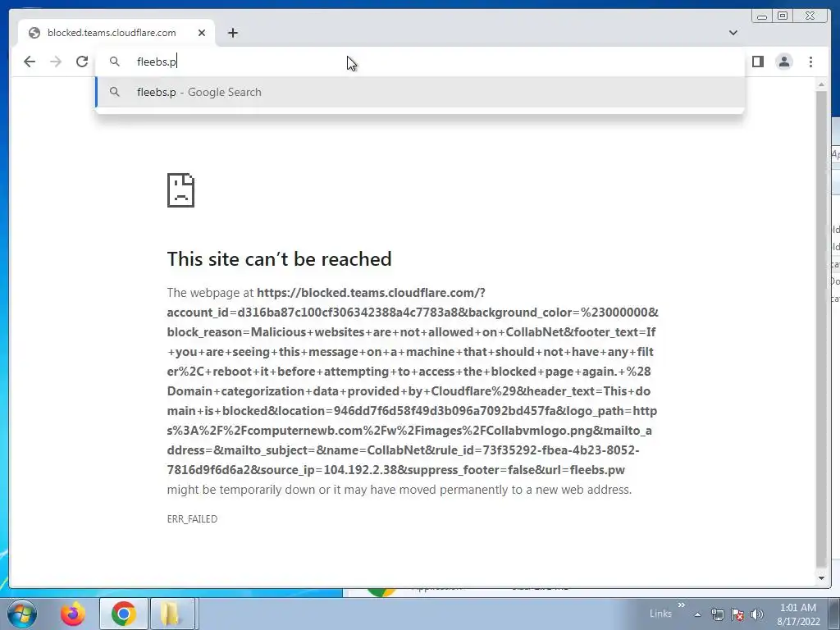Open the Chrome profile avatar menu
The width and height of the screenshot is (840, 630).
(x=783, y=62)
